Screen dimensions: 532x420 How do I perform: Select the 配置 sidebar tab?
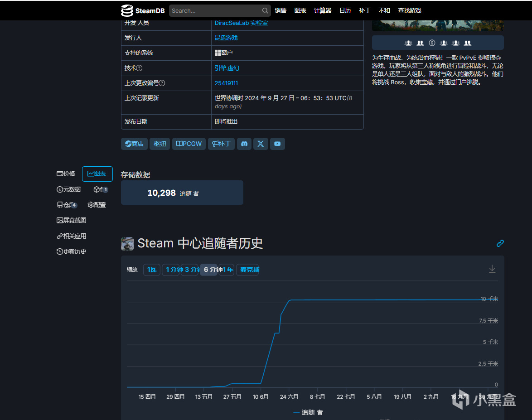point(97,205)
